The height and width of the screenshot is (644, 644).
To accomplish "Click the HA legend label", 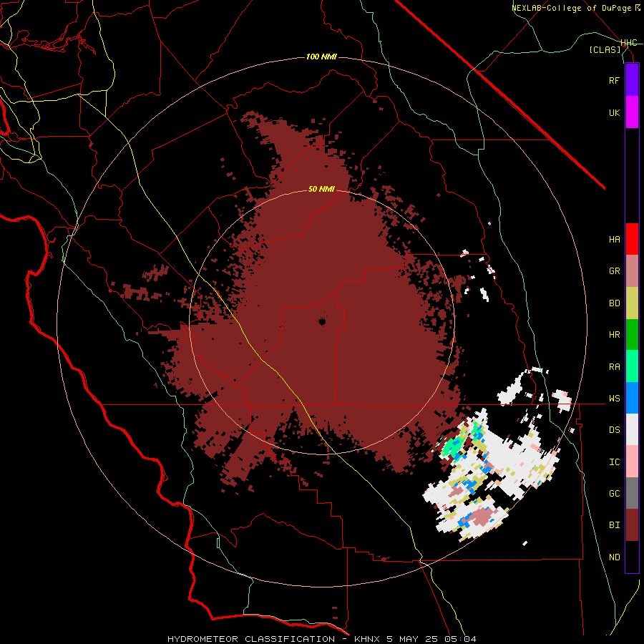I will coord(614,240).
